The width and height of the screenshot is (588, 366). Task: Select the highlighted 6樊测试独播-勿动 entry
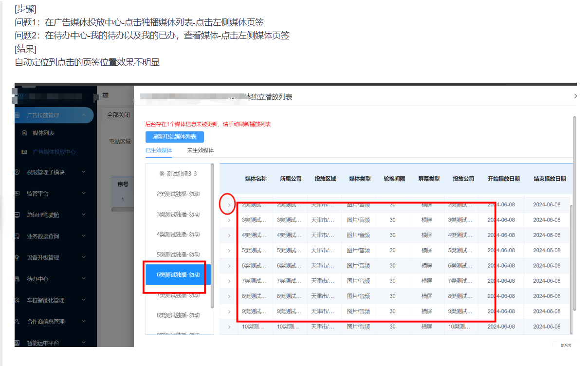pyautogui.click(x=178, y=274)
